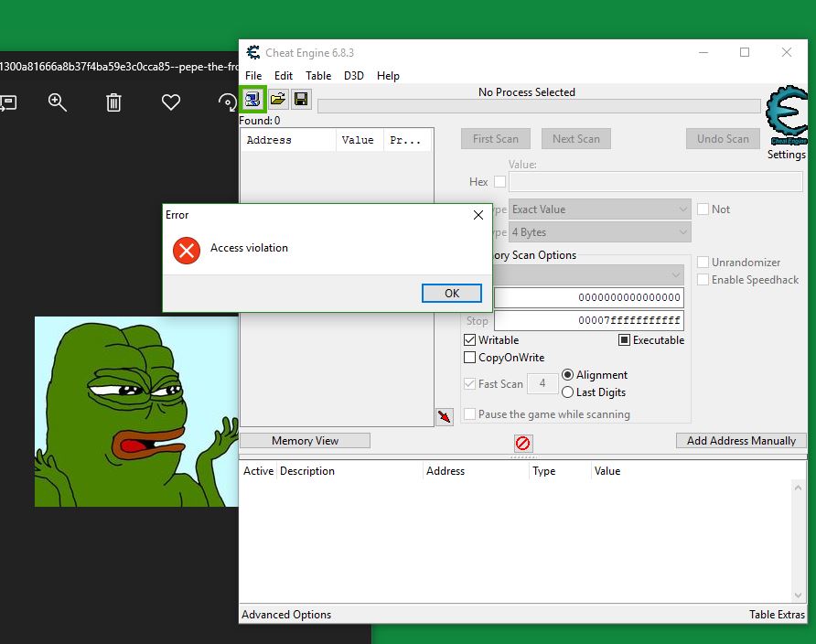The width and height of the screenshot is (816, 644).
Task: Click the Stop address input field
Action: click(x=589, y=321)
